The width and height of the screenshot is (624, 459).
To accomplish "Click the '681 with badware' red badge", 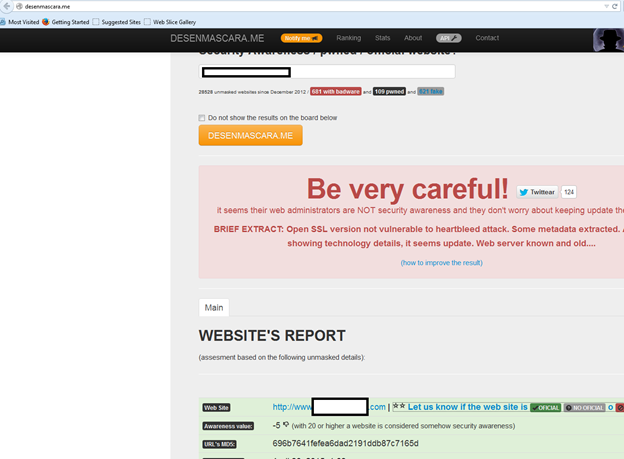I will point(335,91).
